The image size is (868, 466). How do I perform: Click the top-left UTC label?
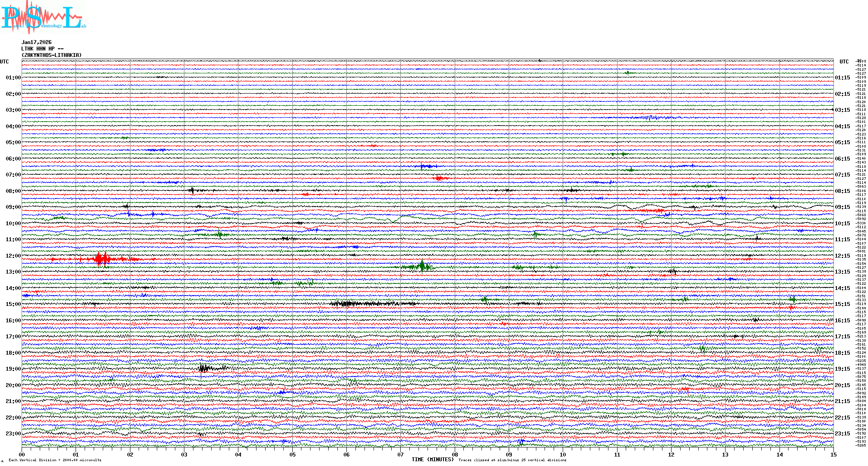click(x=4, y=62)
